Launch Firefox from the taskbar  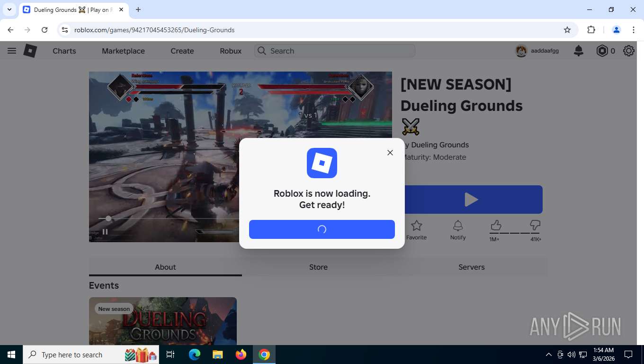click(x=241, y=355)
